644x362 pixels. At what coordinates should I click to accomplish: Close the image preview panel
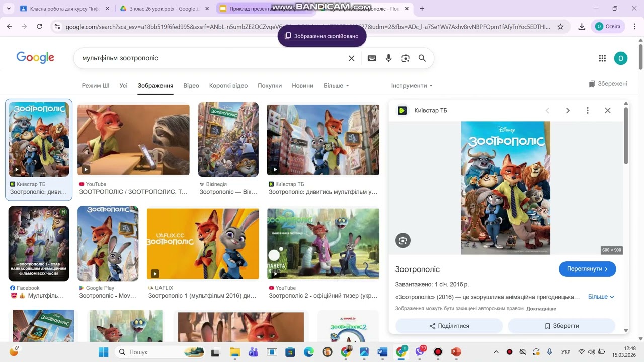(x=608, y=111)
